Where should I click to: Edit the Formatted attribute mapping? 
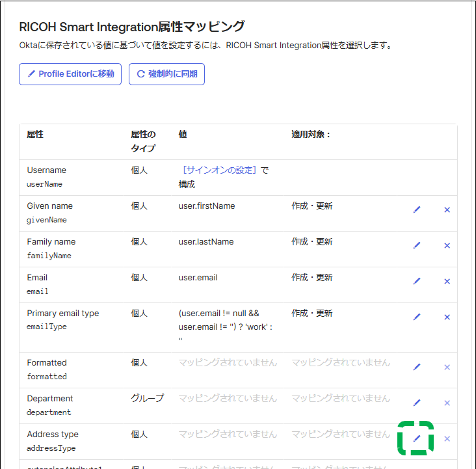click(417, 368)
